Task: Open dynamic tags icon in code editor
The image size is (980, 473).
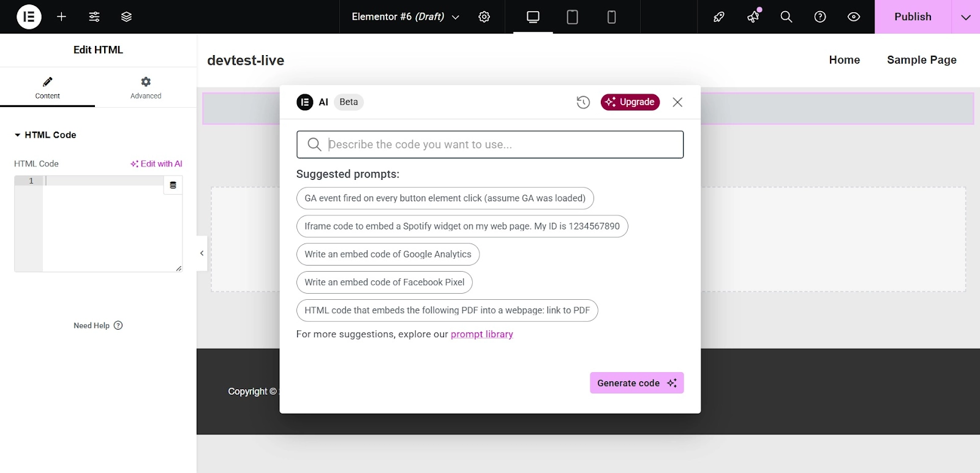Action: tap(173, 185)
